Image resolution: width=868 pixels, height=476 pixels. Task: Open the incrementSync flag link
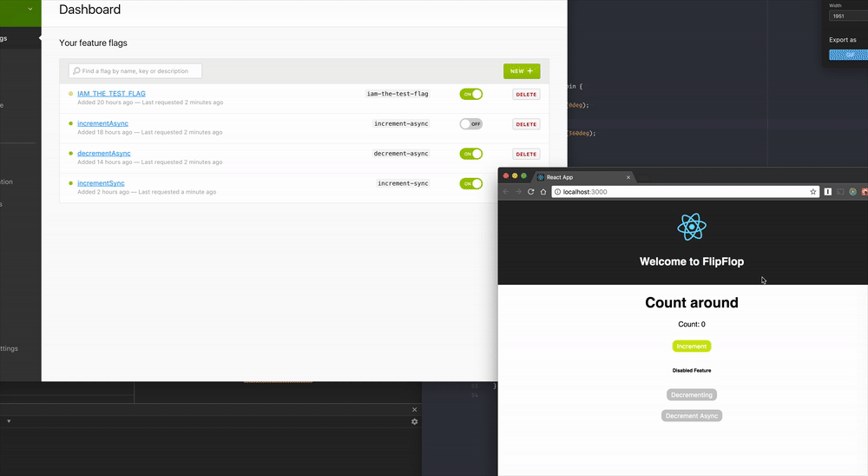coord(101,183)
